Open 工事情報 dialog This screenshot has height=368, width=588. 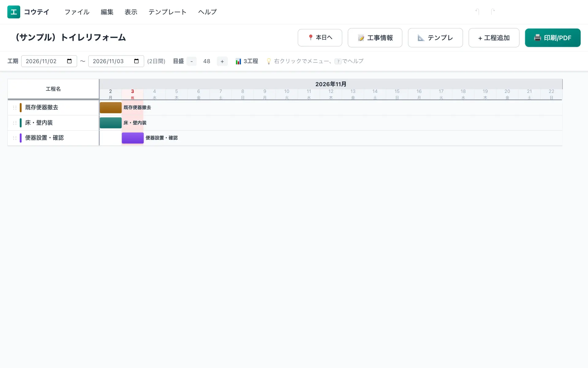375,38
